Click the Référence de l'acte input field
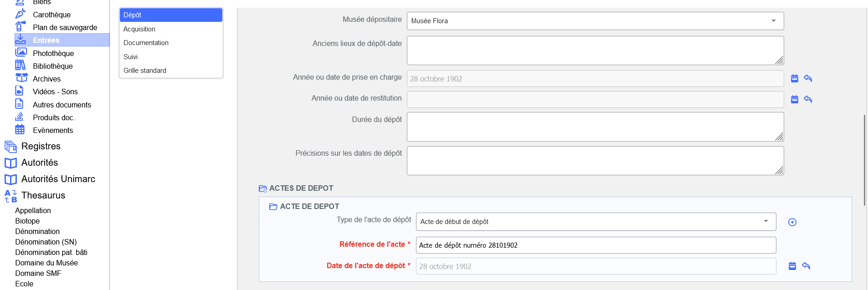This screenshot has width=868, height=290. click(596, 245)
